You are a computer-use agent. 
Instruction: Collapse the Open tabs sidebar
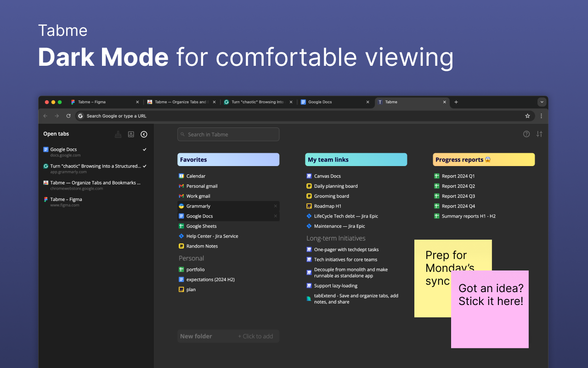pyautogui.click(x=144, y=134)
